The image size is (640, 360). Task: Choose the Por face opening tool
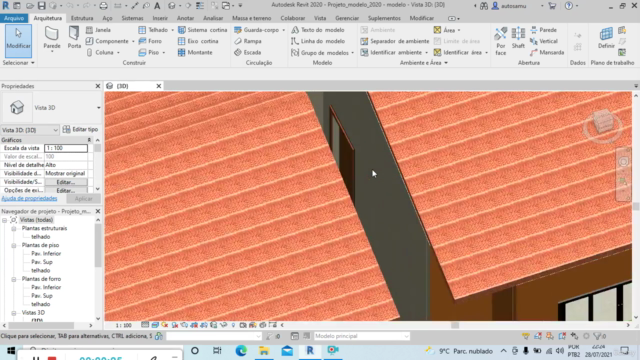pyautogui.click(x=500, y=41)
